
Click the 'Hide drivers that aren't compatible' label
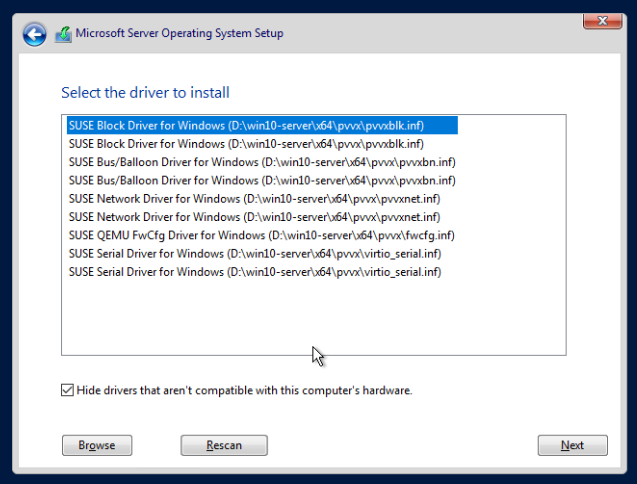tap(244, 390)
